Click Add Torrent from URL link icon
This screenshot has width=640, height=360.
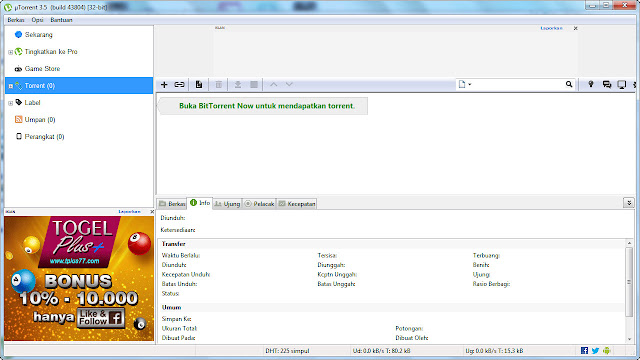180,84
